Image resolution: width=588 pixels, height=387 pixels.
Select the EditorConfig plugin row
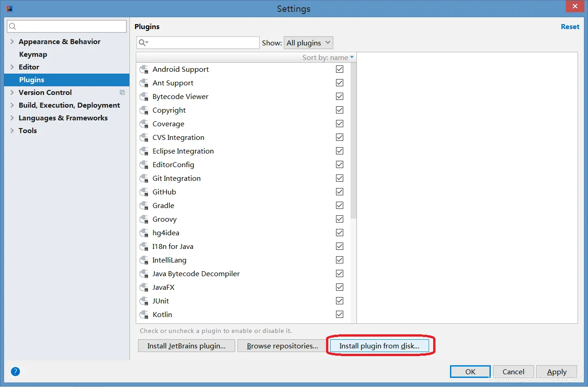click(243, 165)
